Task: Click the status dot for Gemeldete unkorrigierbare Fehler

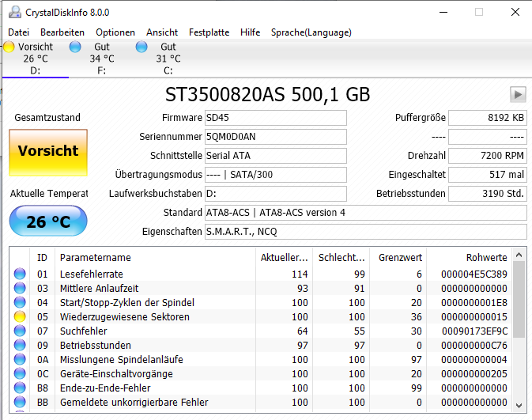Action: pos(20,402)
